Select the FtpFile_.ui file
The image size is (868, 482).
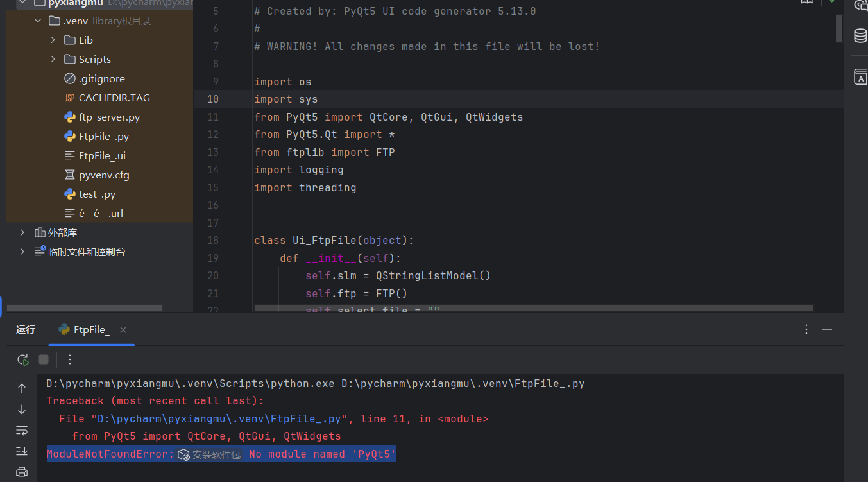[x=99, y=155]
